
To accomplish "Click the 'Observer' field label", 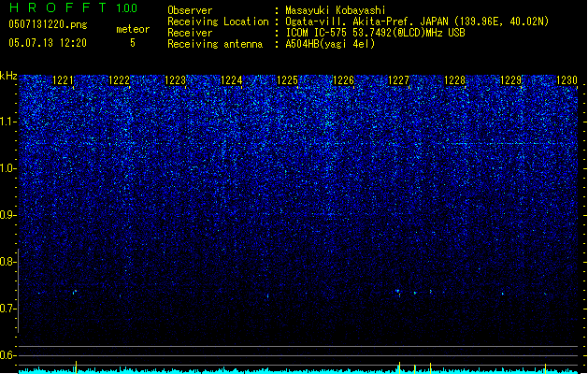I will click(190, 10).
